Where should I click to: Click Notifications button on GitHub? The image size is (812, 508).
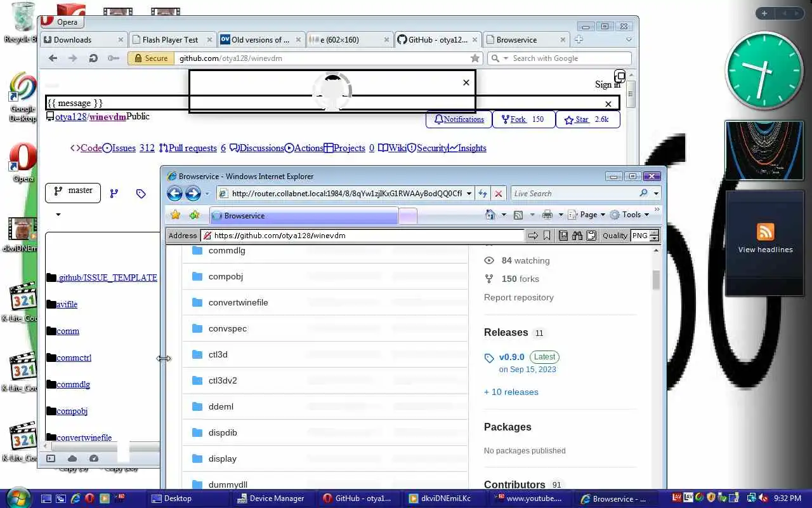pyautogui.click(x=459, y=119)
